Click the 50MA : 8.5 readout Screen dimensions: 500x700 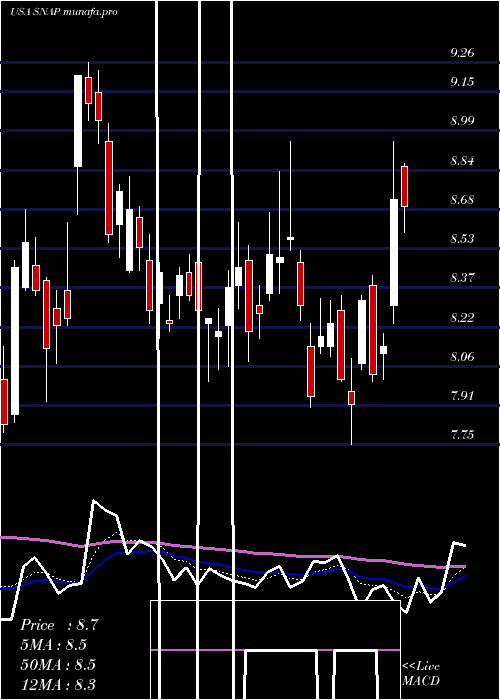[58, 665]
